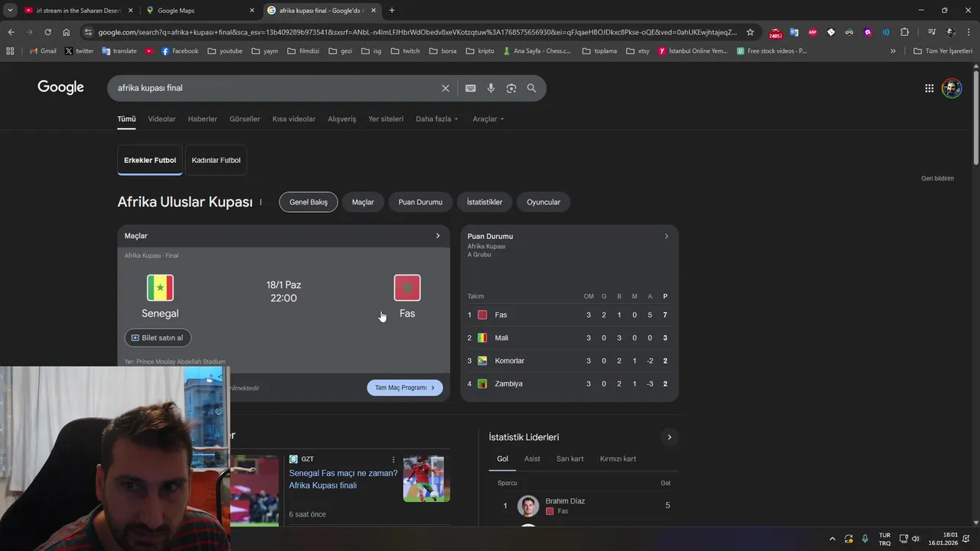
Task: Open the twitter bookmark
Action: coord(80,51)
